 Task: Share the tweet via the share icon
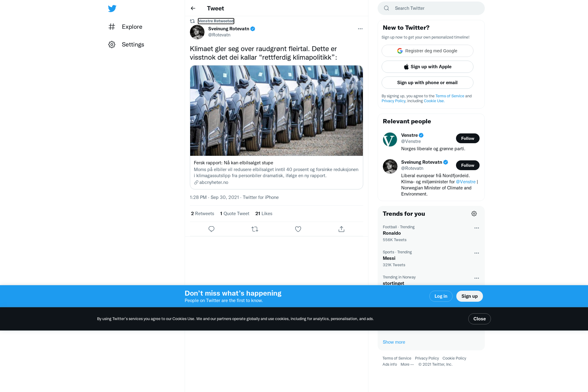[x=341, y=229]
